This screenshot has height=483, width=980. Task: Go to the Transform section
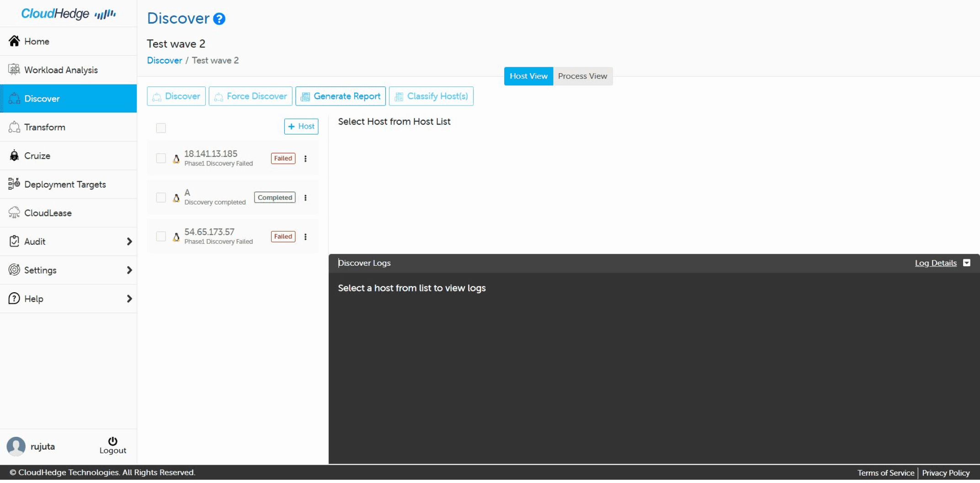pyautogui.click(x=69, y=127)
